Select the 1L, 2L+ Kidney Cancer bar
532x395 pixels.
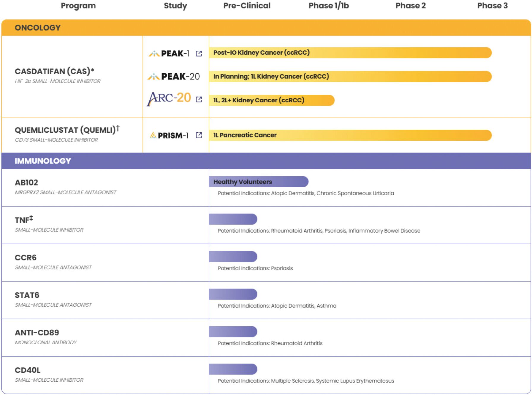(x=272, y=100)
